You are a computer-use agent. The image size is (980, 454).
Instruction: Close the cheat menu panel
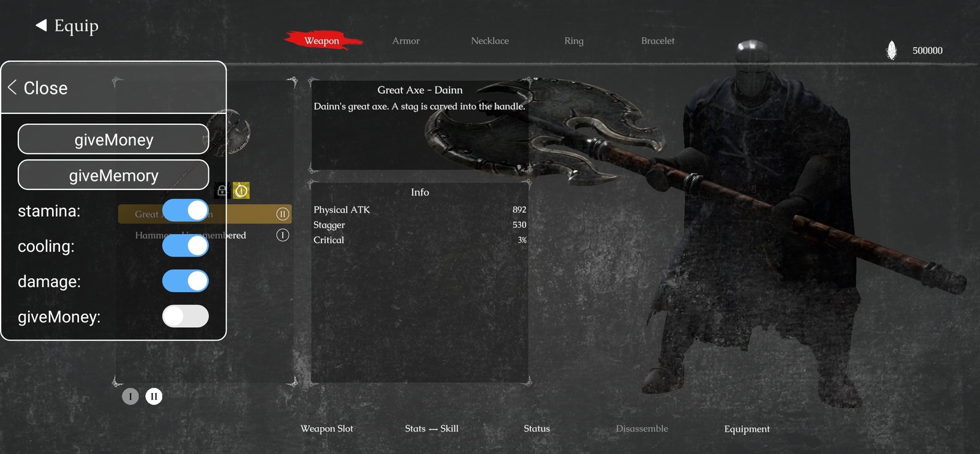38,88
